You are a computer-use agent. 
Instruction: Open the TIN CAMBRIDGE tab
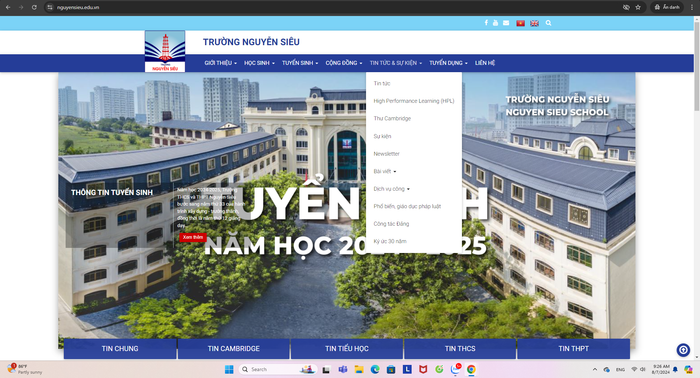pyautogui.click(x=233, y=349)
